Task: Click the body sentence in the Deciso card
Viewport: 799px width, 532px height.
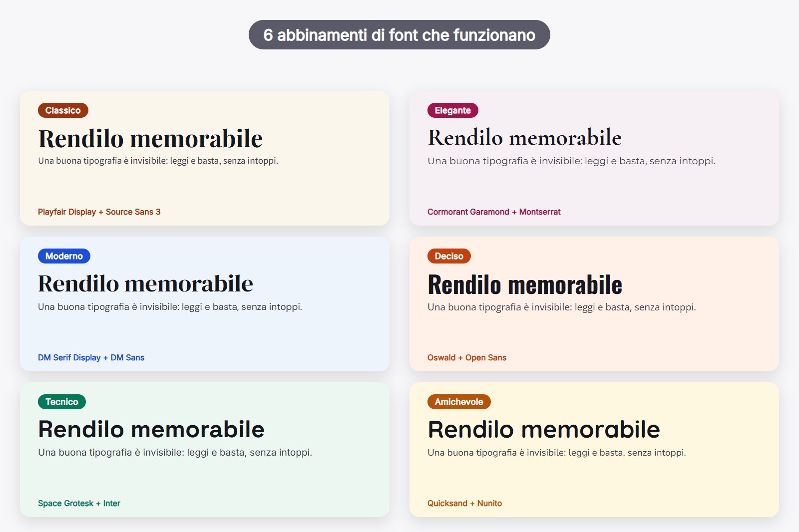Action: [562, 307]
